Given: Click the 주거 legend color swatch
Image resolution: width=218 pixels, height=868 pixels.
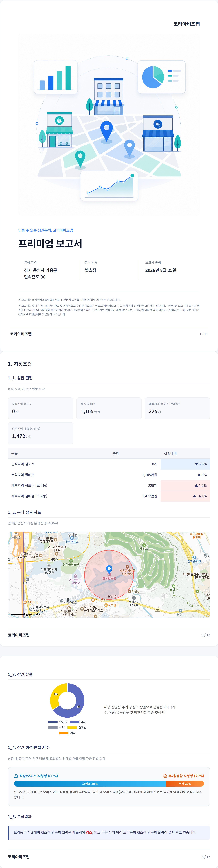Looking at the screenshot, I should (x=75, y=722).
